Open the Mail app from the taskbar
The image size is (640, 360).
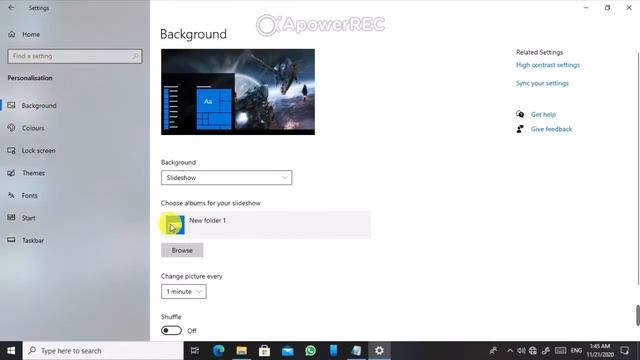pyautogui.click(x=288, y=351)
